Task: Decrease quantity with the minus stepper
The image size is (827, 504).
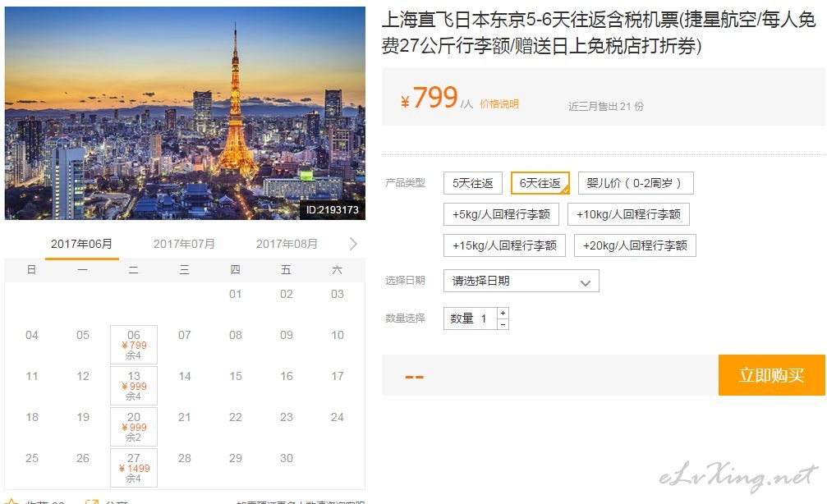Action: pos(503,324)
